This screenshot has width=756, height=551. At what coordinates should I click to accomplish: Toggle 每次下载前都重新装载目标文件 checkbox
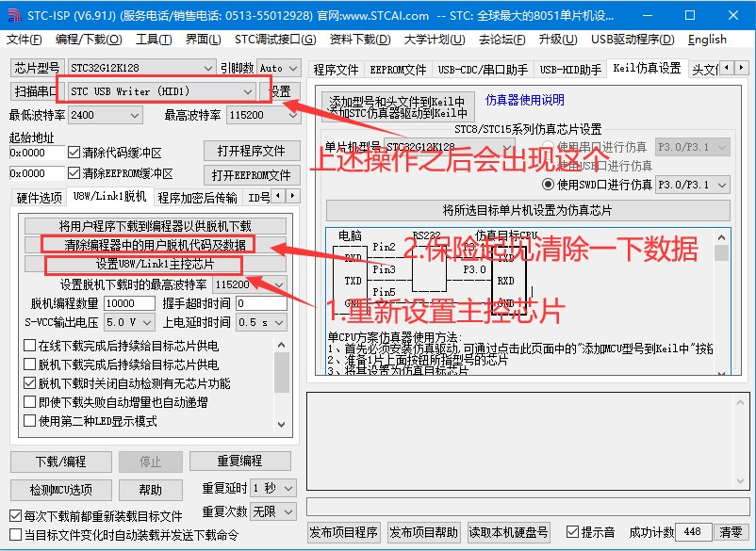pyautogui.click(x=16, y=516)
